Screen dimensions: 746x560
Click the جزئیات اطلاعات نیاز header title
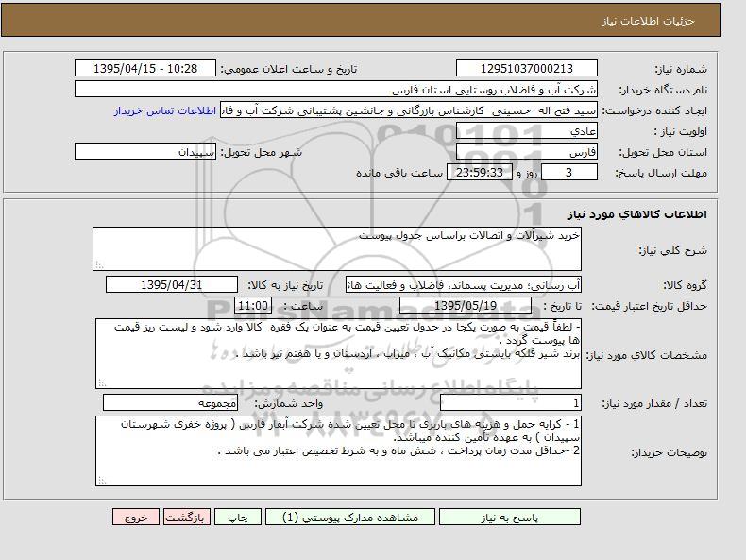648,22
